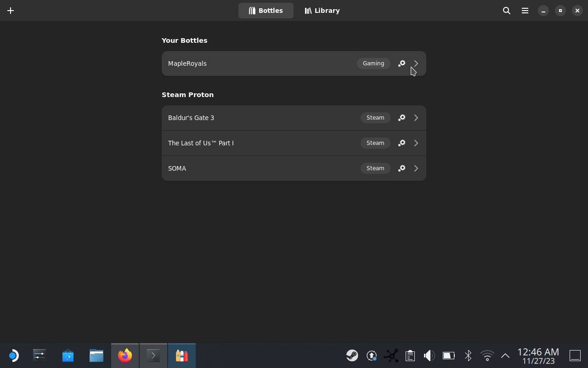Open the MapleRoyals bottle row
Screen dimensions: 588x368
[294, 63]
